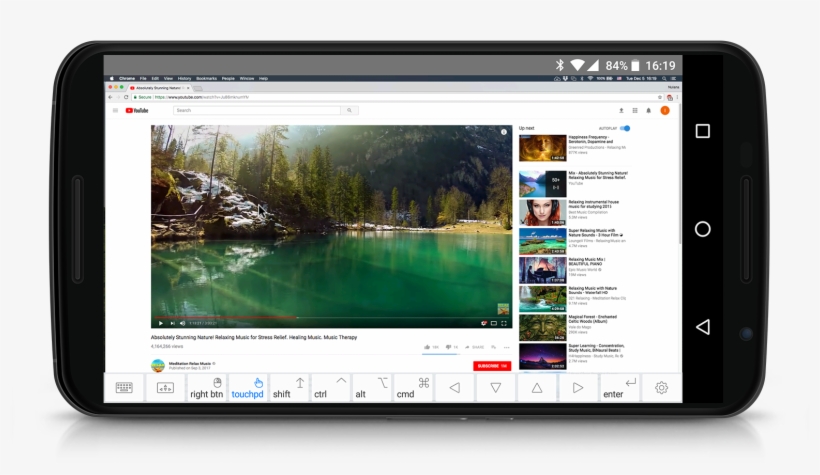Open Relaxing Music Mix BEAUTIFUL PIANO video

(x=542, y=270)
